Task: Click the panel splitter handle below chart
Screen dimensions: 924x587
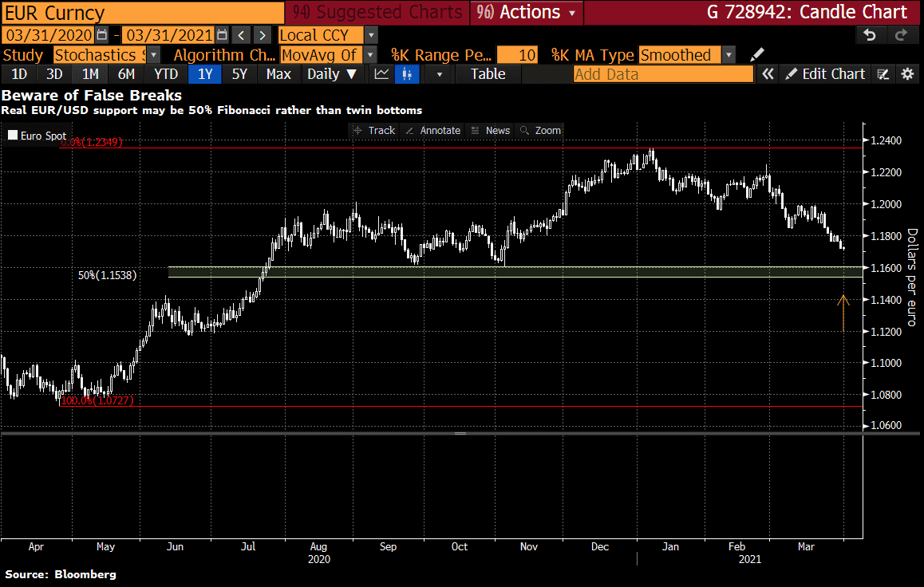Action: 460,433
